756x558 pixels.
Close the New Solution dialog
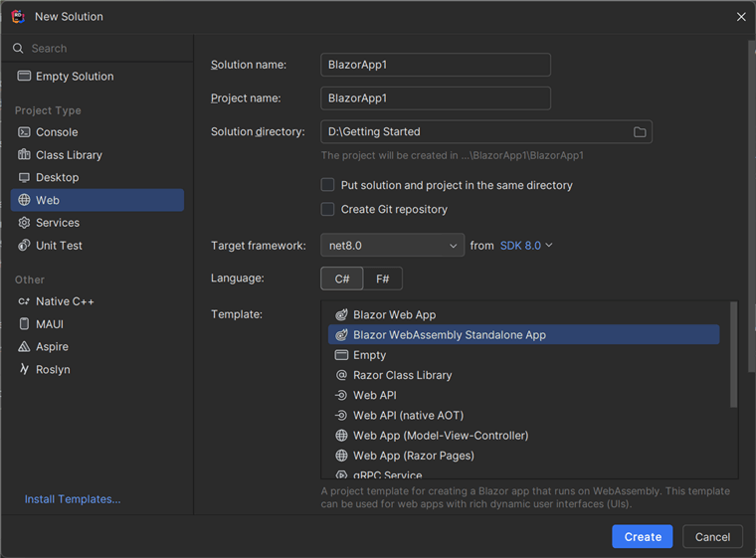tap(741, 17)
